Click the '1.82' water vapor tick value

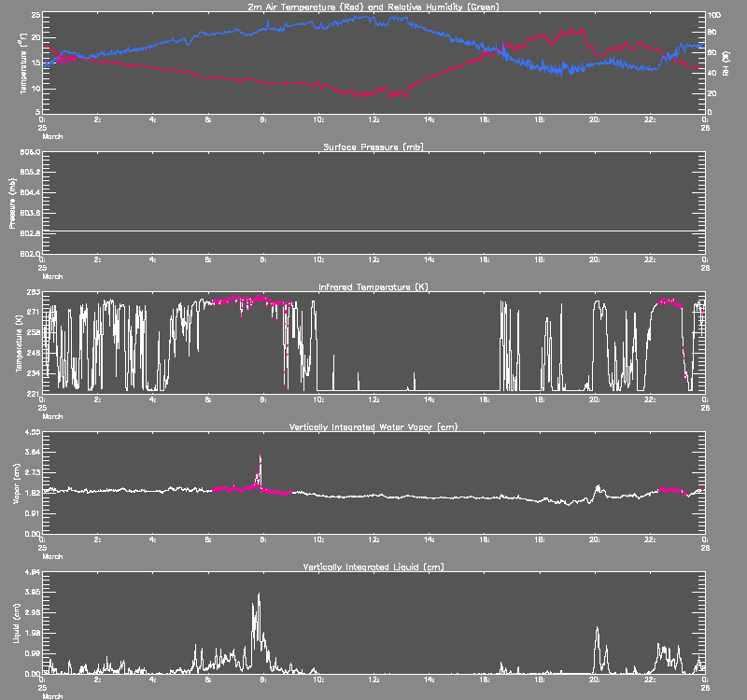click(33, 493)
